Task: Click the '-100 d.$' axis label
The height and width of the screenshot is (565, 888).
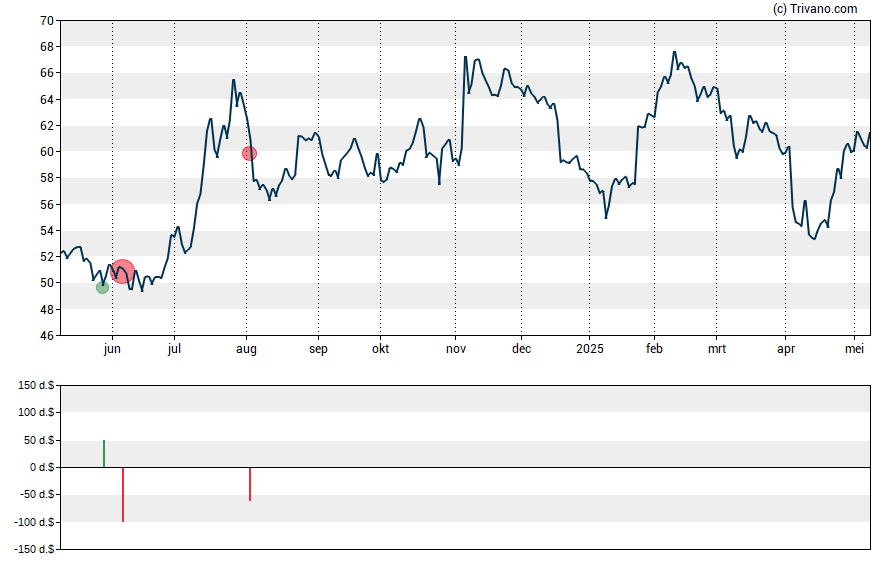Action: point(35,522)
